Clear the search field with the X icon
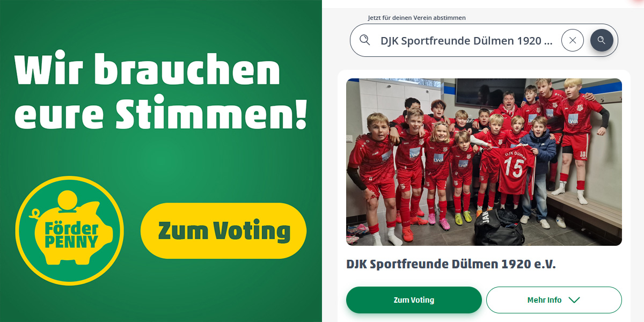644x322 pixels. pyautogui.click(x=573, y=40)
